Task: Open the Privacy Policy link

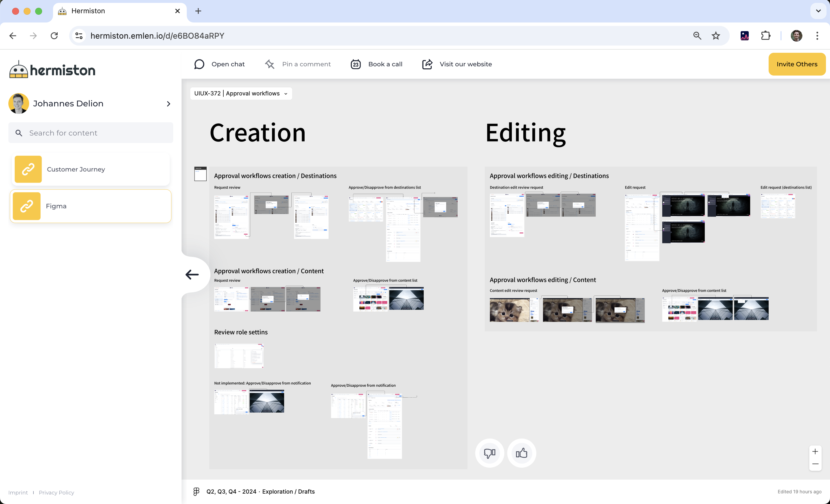Action: 56,492
